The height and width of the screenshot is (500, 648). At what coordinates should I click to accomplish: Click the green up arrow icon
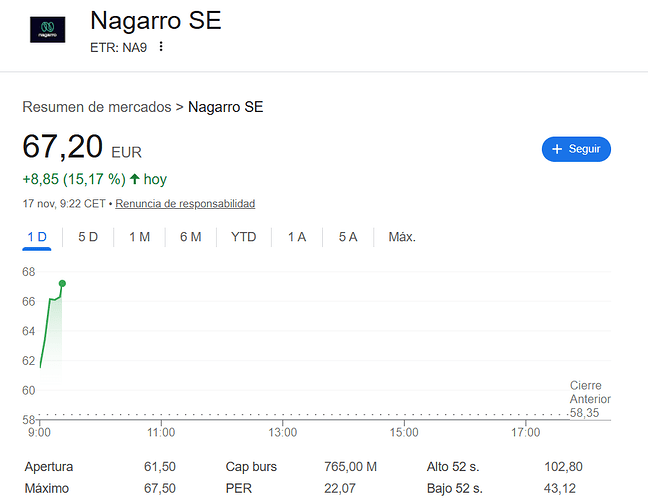coord(134,180)
